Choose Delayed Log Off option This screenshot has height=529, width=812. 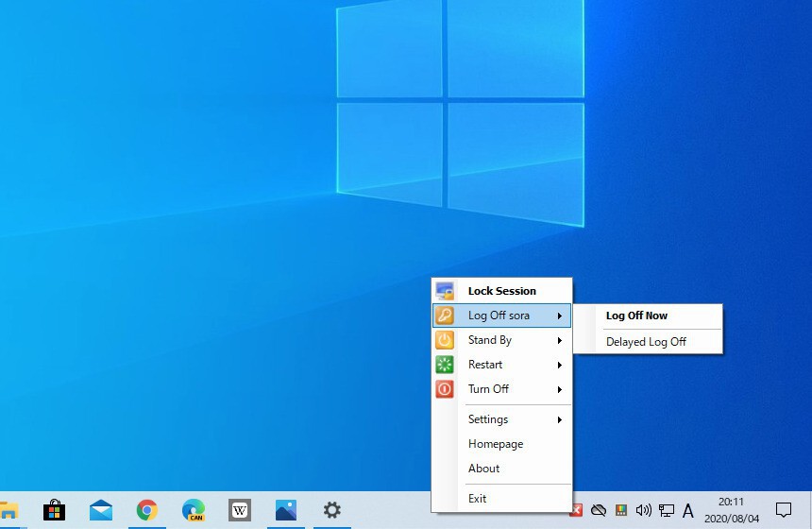[646, 342]
